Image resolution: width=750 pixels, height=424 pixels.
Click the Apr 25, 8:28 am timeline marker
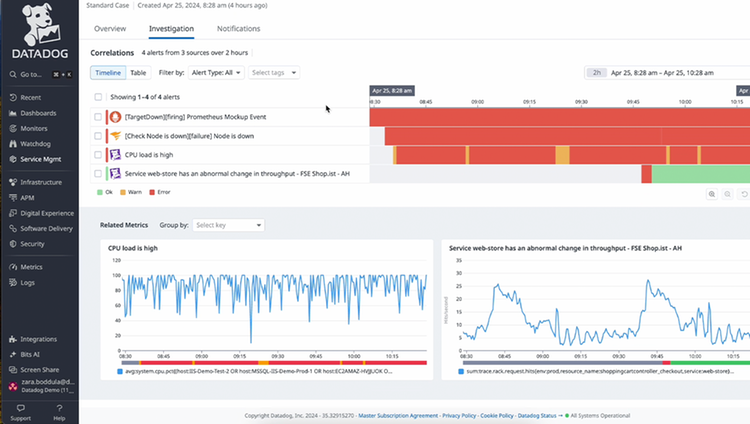(x=392, y=90)
